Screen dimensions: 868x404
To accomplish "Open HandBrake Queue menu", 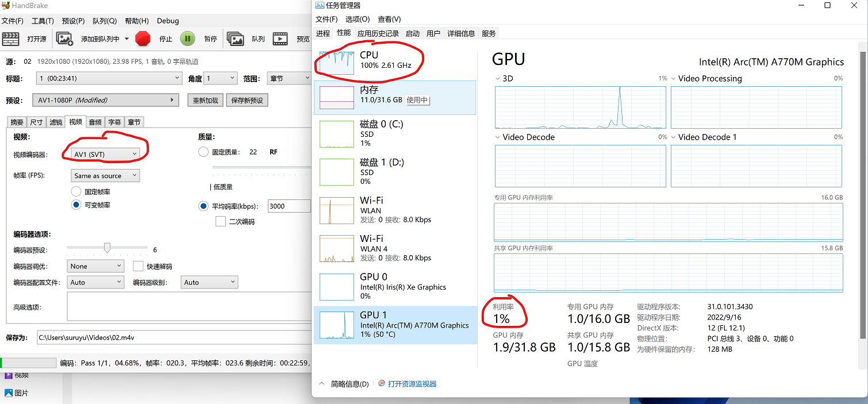I will [x=104, y=21].
